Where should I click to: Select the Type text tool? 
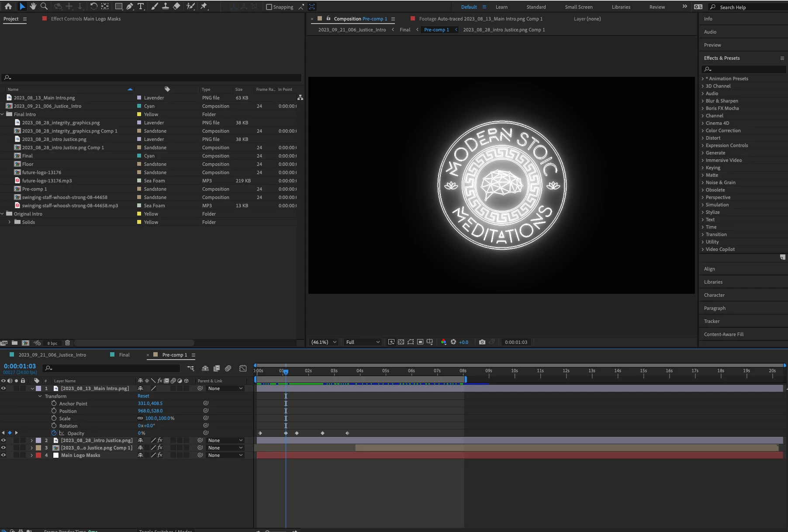(141, 7)
